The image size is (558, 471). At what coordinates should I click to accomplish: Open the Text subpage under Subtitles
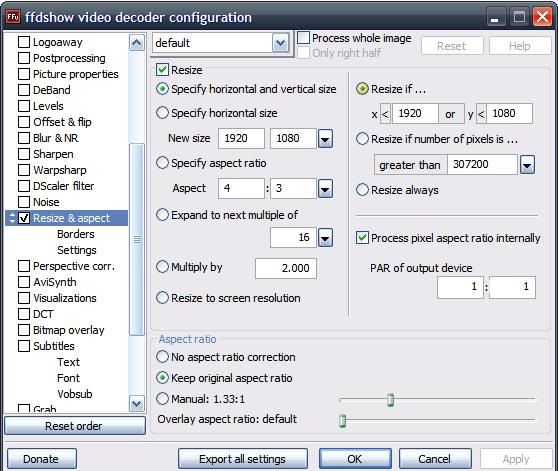(x=68, y=362)
